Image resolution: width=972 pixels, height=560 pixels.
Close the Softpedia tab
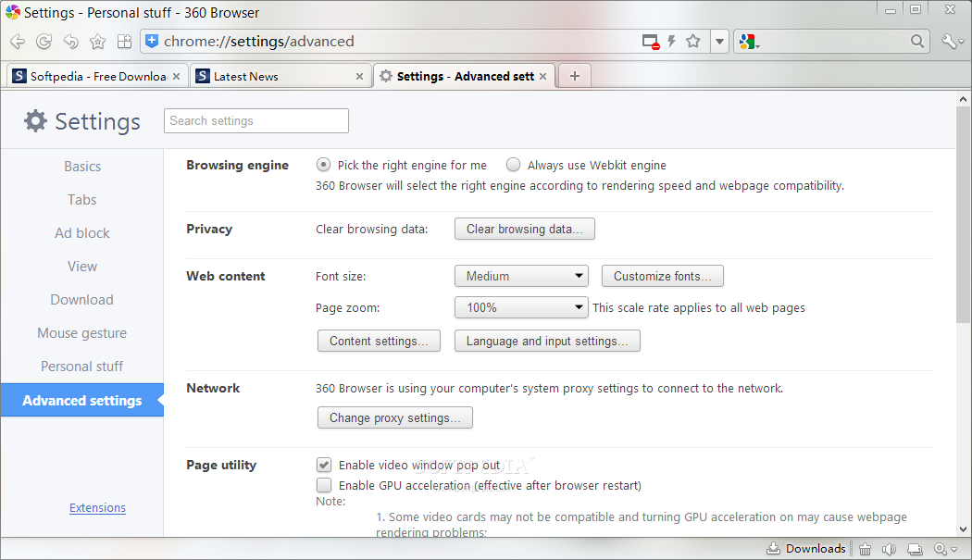[x=176, y=76]
